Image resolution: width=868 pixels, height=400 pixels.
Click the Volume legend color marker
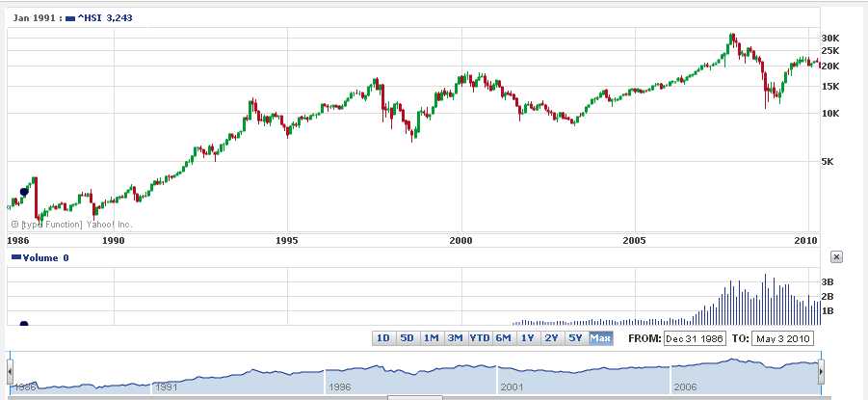(x=14, y=257)
